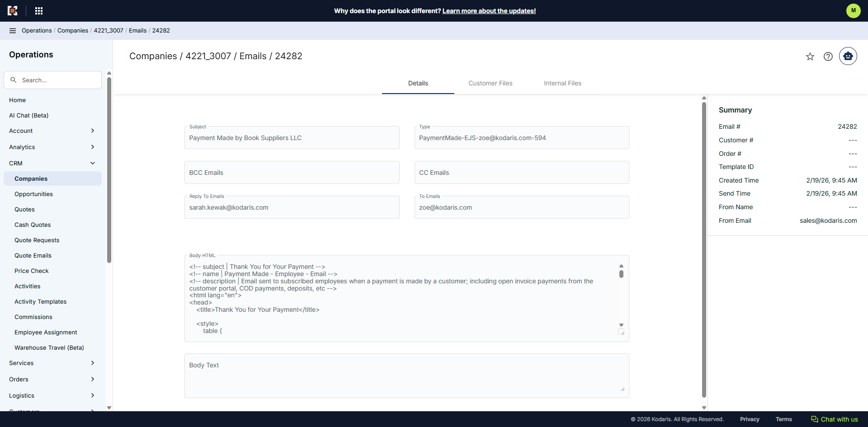Click 'Learn more about the updates!' link
This screenshot has height=427, width=868.
coord(489,11)
